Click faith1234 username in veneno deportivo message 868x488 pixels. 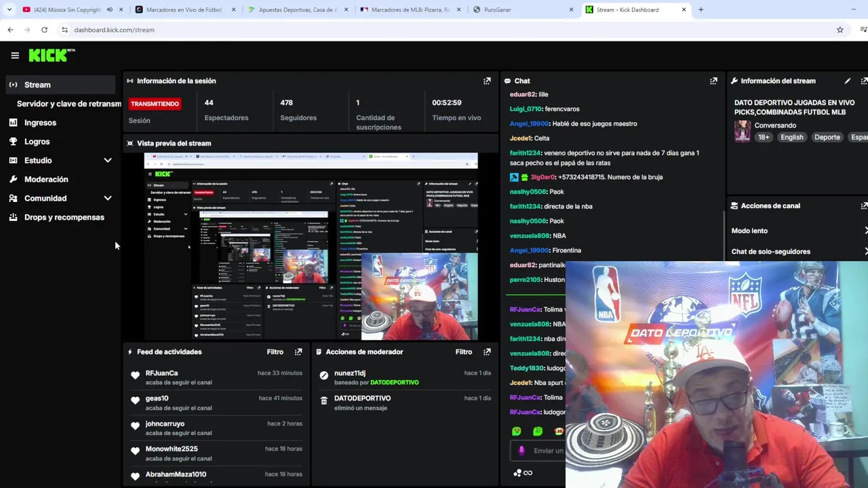pyautogui.click(x=525, y=153)
